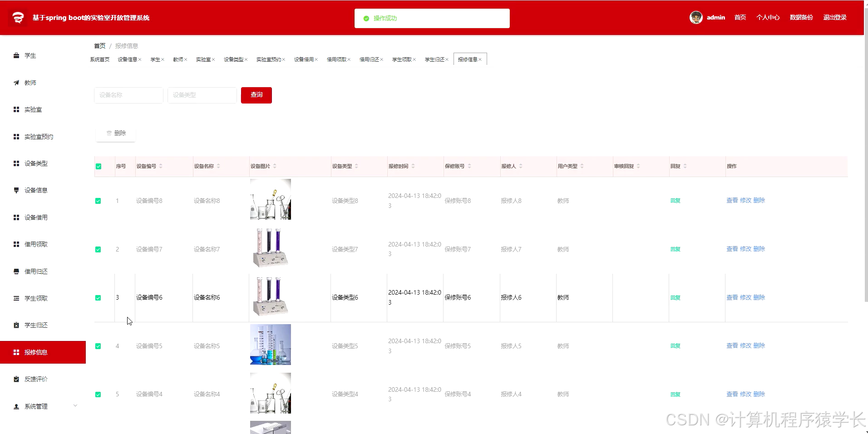Click the system logo in header
The image size is (868, 434).
[18, 18]
